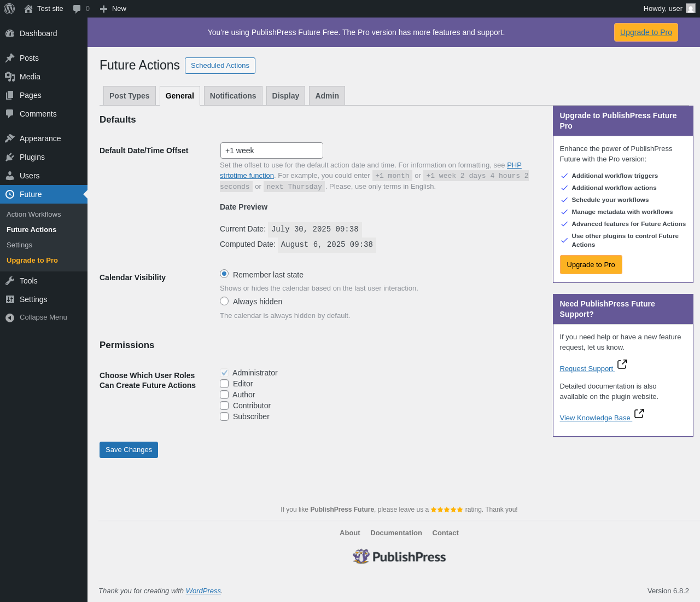Click the Users person icon

click(10, 176)
